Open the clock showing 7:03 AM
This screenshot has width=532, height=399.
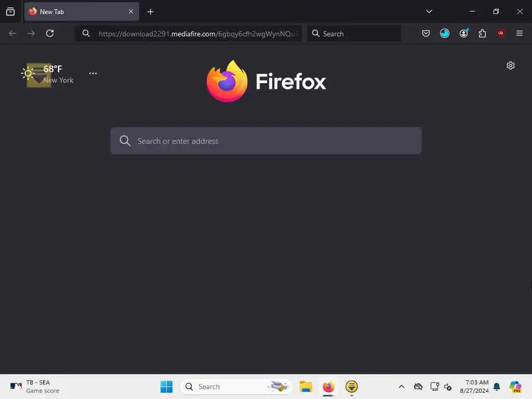click(x=474, y=387)
